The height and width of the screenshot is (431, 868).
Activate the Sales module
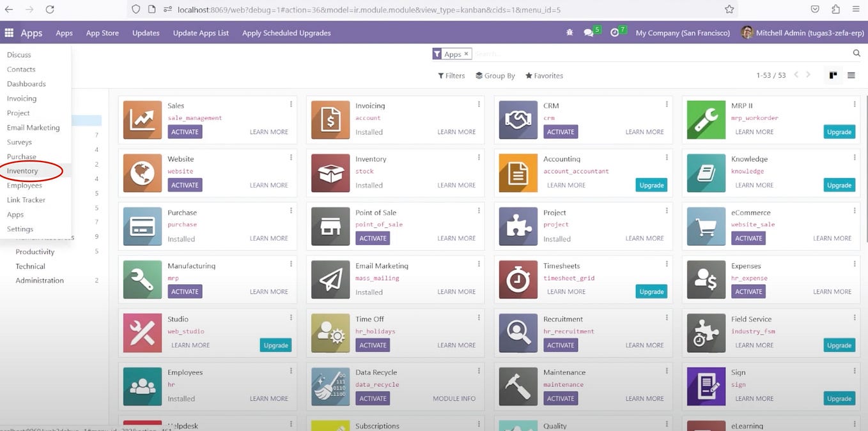pos(184,132)
